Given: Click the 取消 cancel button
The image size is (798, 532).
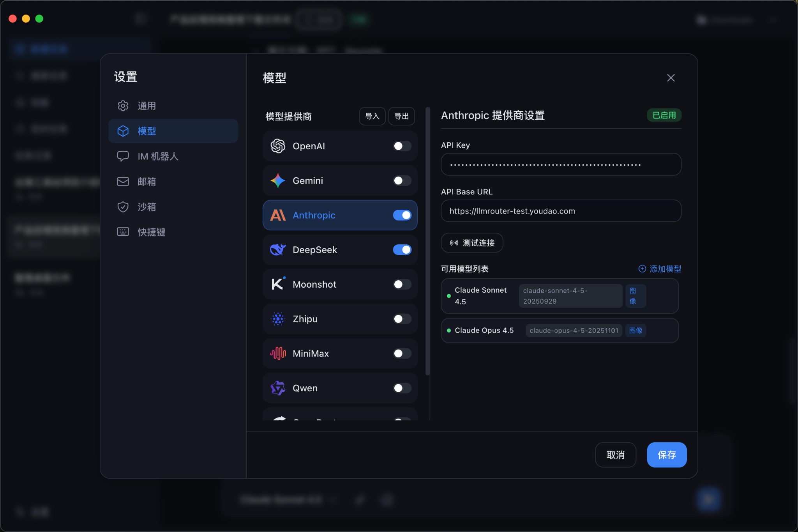Looking at the screenshot, I should pyautogui.click(x=616, y=455).
